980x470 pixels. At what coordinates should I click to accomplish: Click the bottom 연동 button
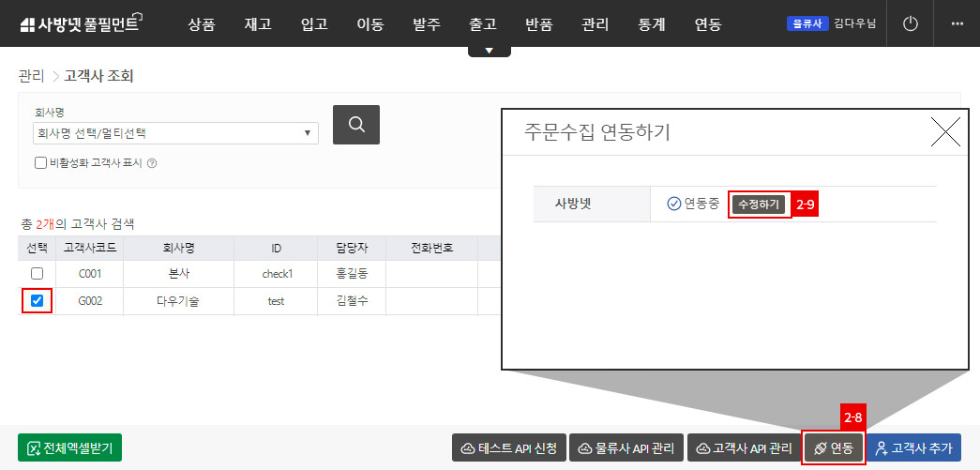click(x=834, y=447)
